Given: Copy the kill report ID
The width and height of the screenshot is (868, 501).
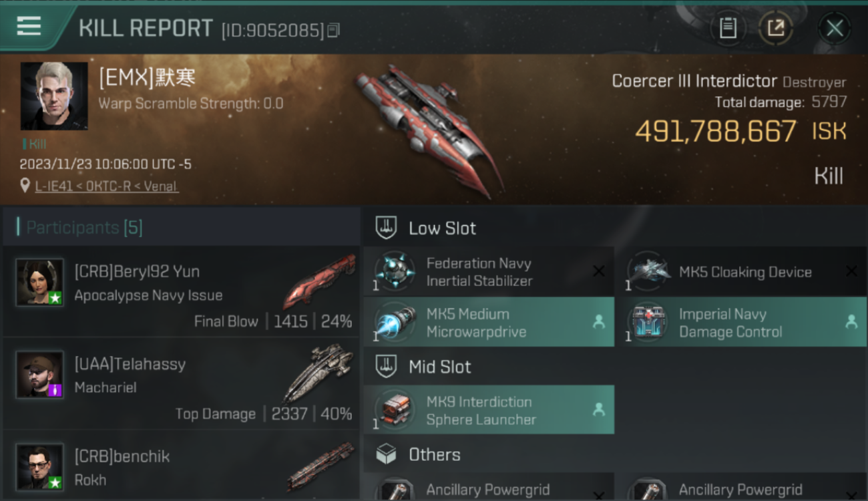Looking at the screenshot, I should pyautogui.click(x=334, y=30).
